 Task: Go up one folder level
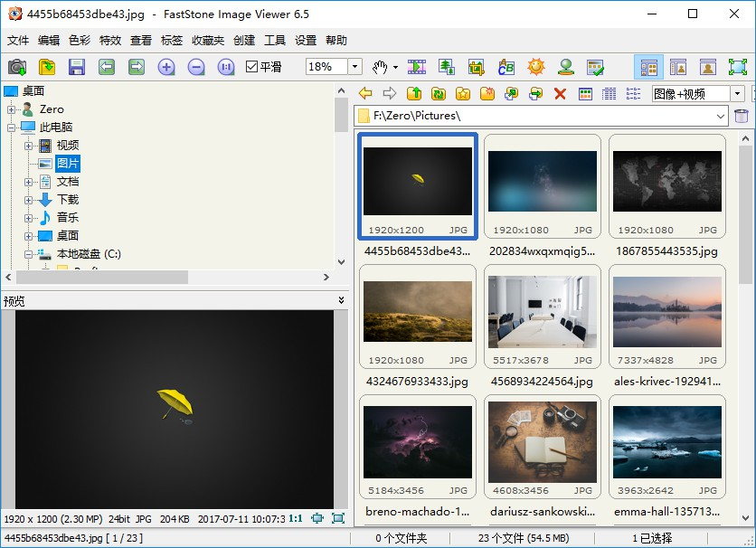click(x=414, y=93)
